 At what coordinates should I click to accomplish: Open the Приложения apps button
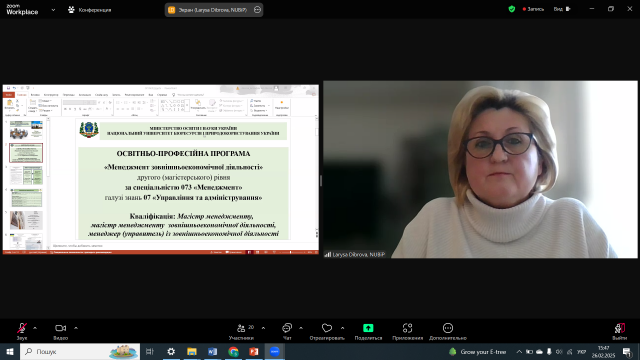coord(407,331)
